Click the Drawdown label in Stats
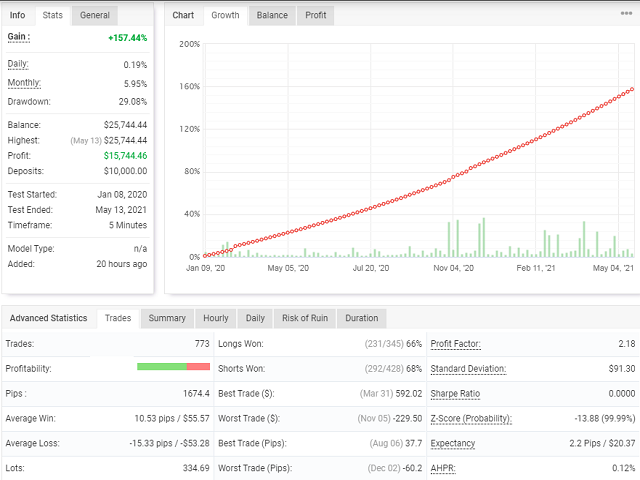 pyautogui.click(x=29, y=101)
